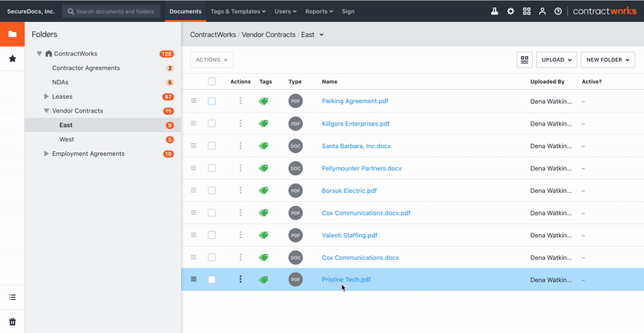This screenshot has width=644, height=333.
Task: Open East breadcrumb dropdown arrow
Action: point(321,35)
